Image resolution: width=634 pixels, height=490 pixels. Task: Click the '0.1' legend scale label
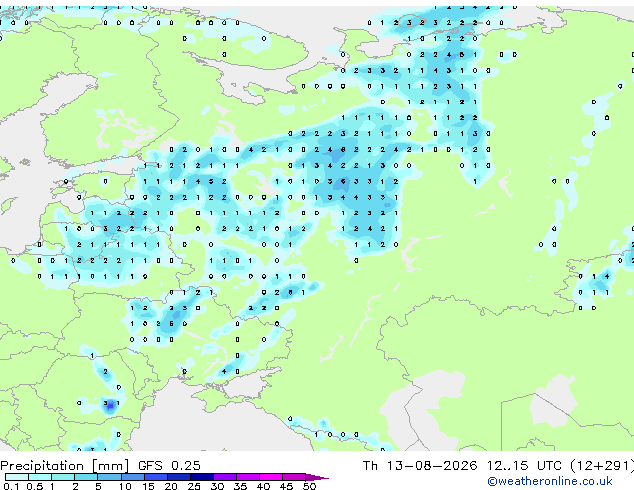(x=12, y=486)
